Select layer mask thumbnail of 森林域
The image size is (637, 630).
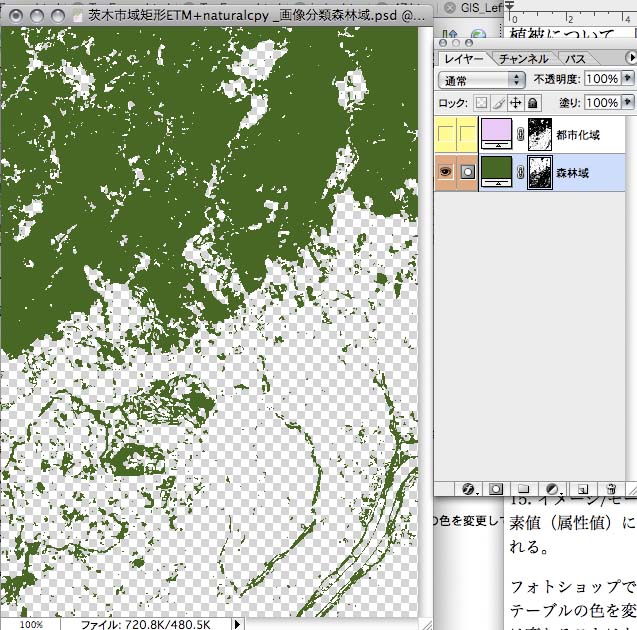(540, 172)
